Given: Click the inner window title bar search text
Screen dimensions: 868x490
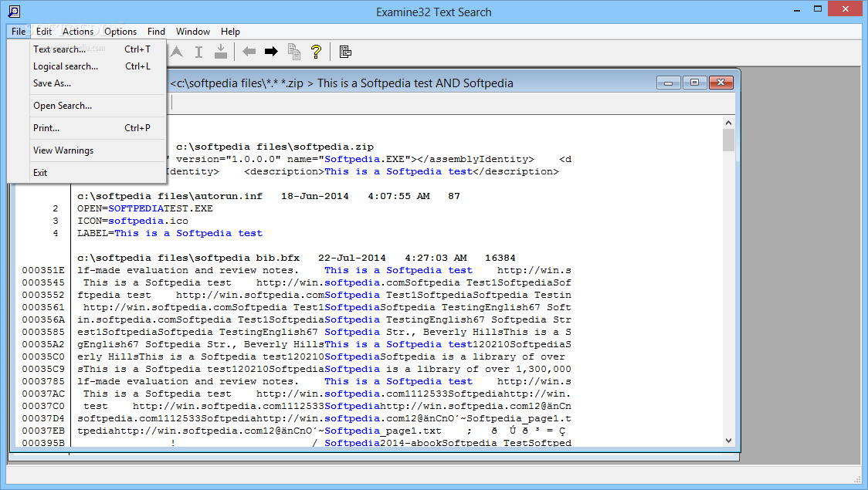Looking at the screenshot, I should 341,83.
